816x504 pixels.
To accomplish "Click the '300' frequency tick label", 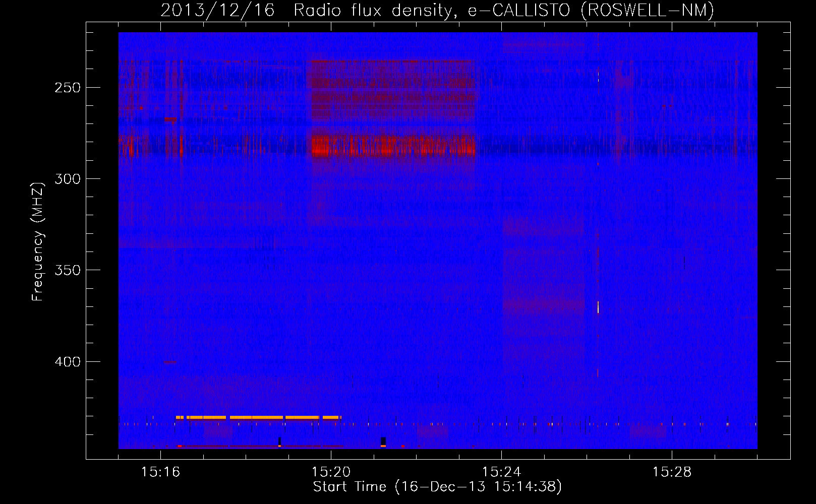I will pos(68,179).
